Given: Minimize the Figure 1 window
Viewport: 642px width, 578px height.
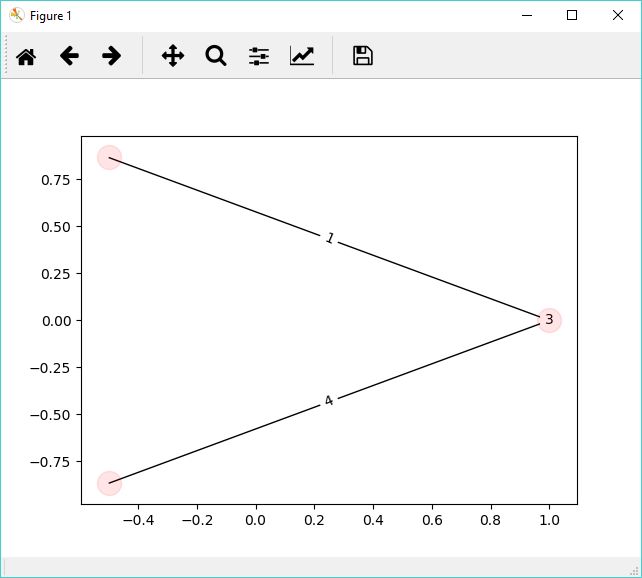Looking at the screenshot, I should tap(527, 16).
